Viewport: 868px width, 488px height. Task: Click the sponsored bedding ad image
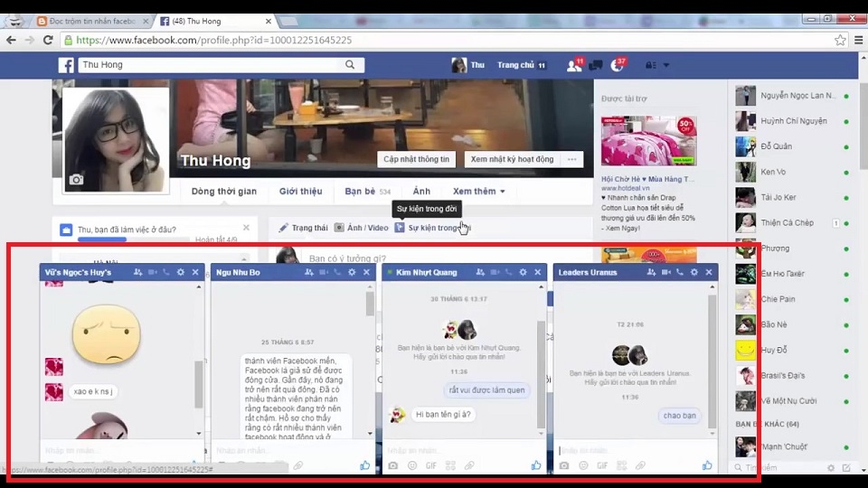(x=649, y=141)
